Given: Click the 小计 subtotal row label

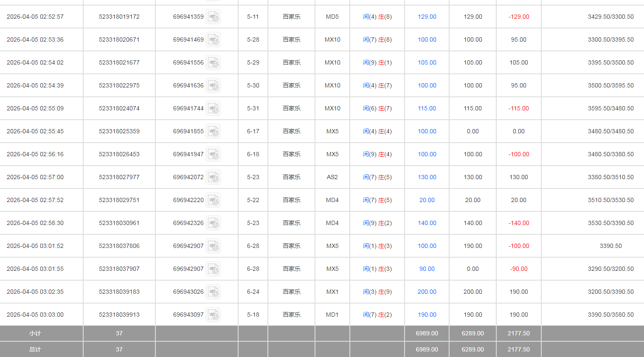Looking at the screenshot, I should tap(35, 333).
